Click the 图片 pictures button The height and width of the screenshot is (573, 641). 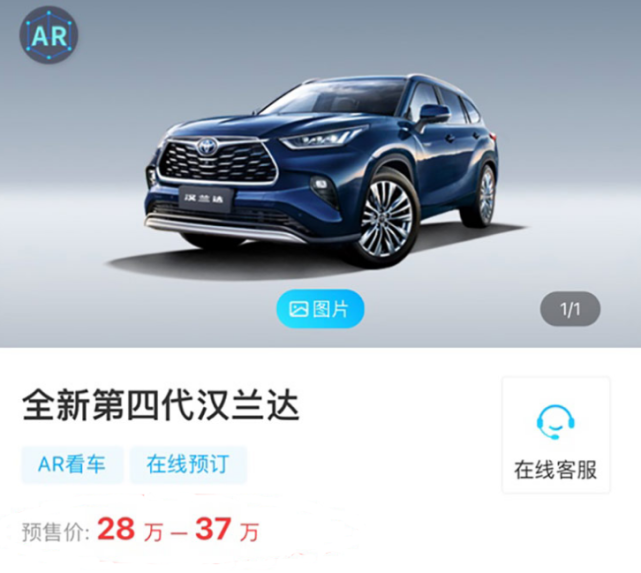pyautogui.click(x=320, y=309)
